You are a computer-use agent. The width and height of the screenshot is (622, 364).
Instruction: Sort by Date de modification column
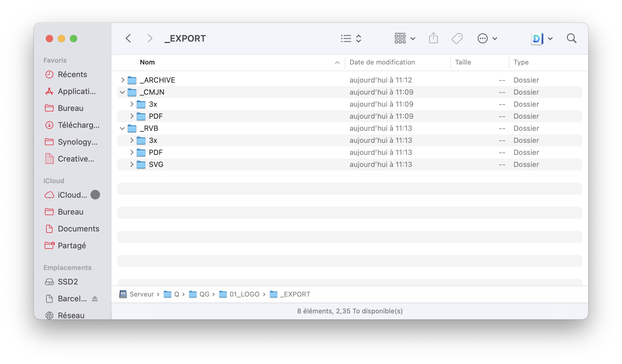382,62
